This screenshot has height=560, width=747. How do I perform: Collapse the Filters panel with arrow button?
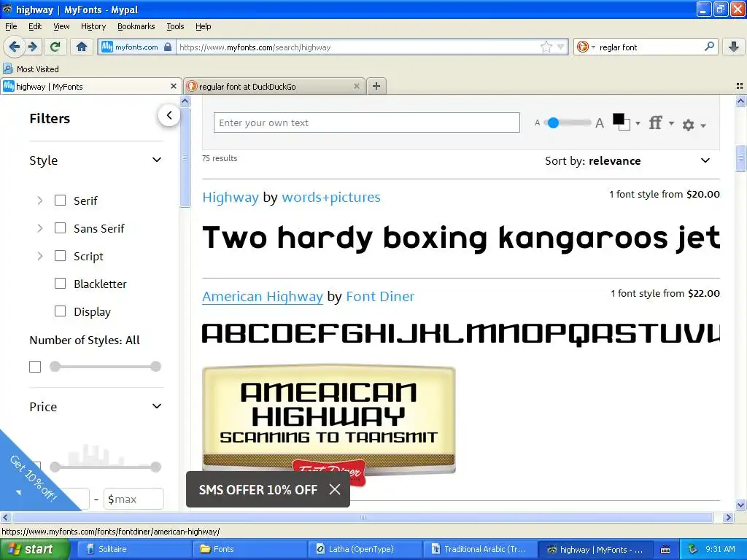point(169,115)
